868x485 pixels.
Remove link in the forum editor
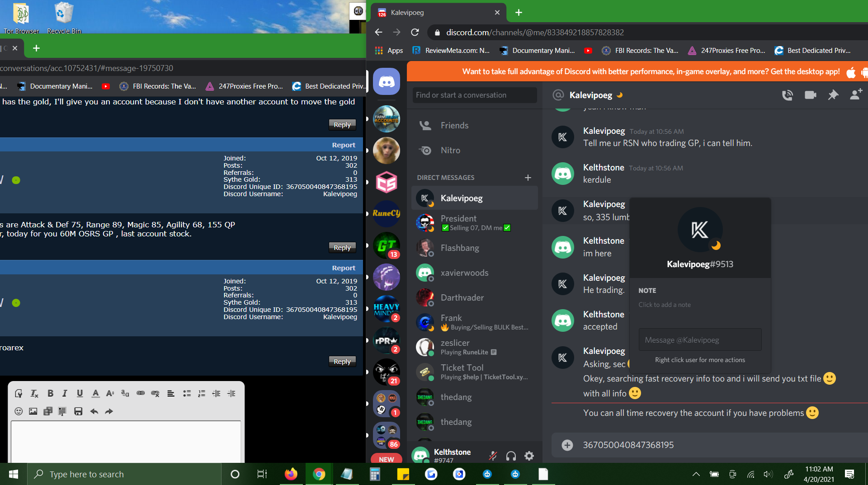[155, 394]
